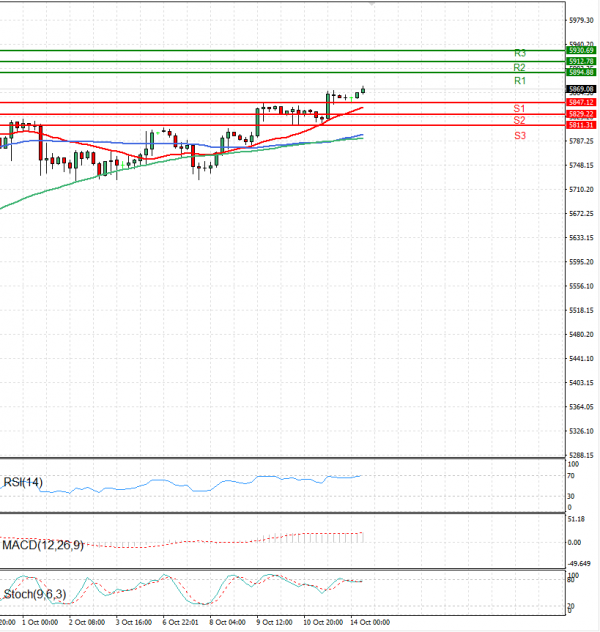
Task: Click the 5710.20 price axis value
Action: 581,189
